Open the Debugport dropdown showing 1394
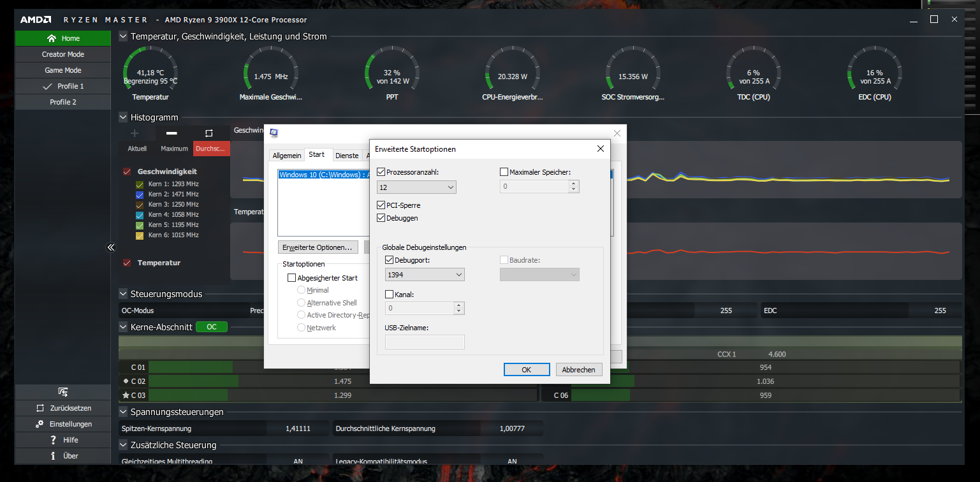 [425, 275]
